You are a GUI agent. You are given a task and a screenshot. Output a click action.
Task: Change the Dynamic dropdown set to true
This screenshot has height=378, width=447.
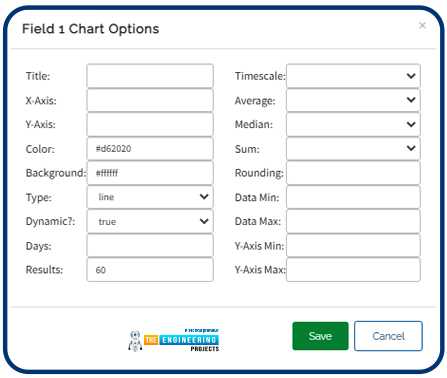(150, 221)
